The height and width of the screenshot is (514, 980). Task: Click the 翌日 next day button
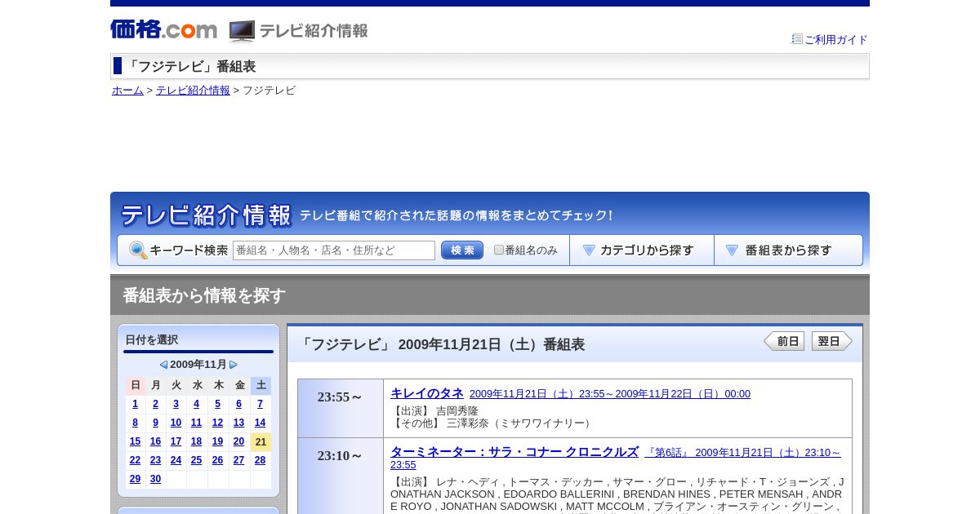(832, 341)
